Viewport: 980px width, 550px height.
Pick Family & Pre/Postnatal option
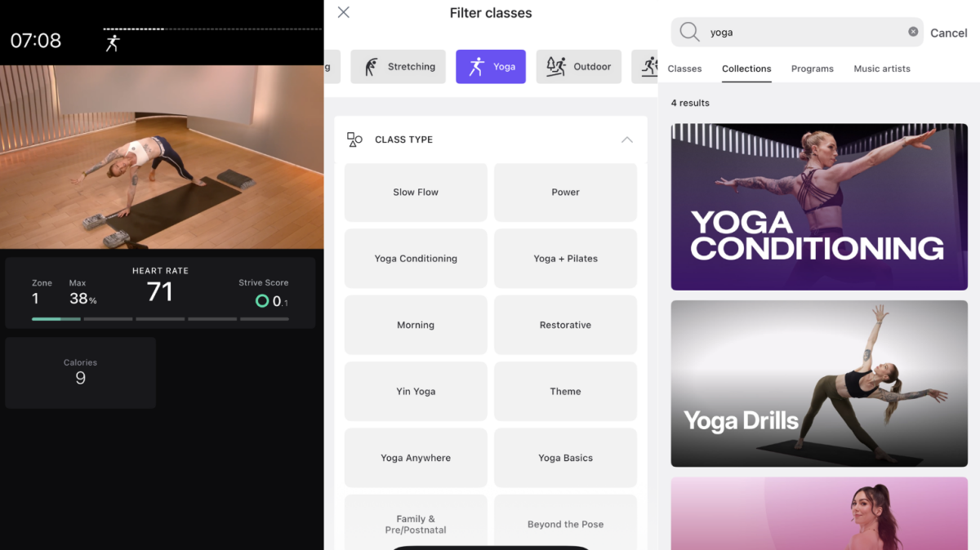point(416,522)
